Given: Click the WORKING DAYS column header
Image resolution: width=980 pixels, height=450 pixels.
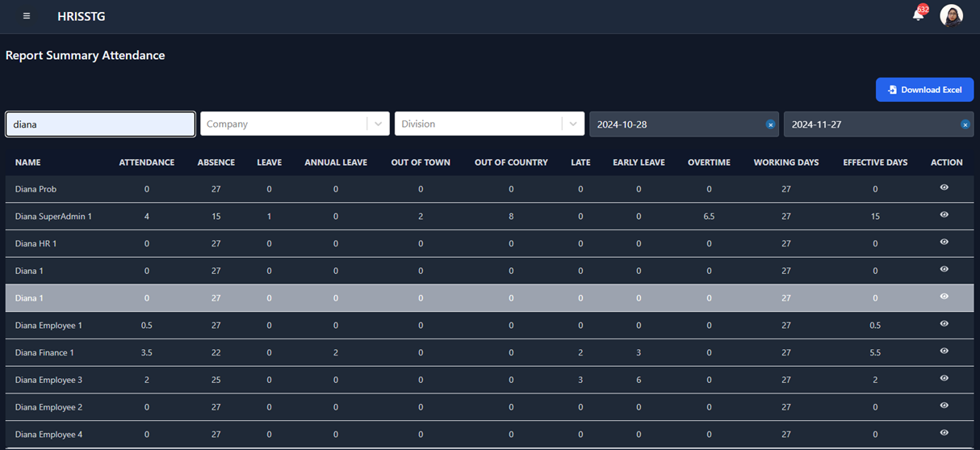Looking at the screenshot, I should click(786, 162).
